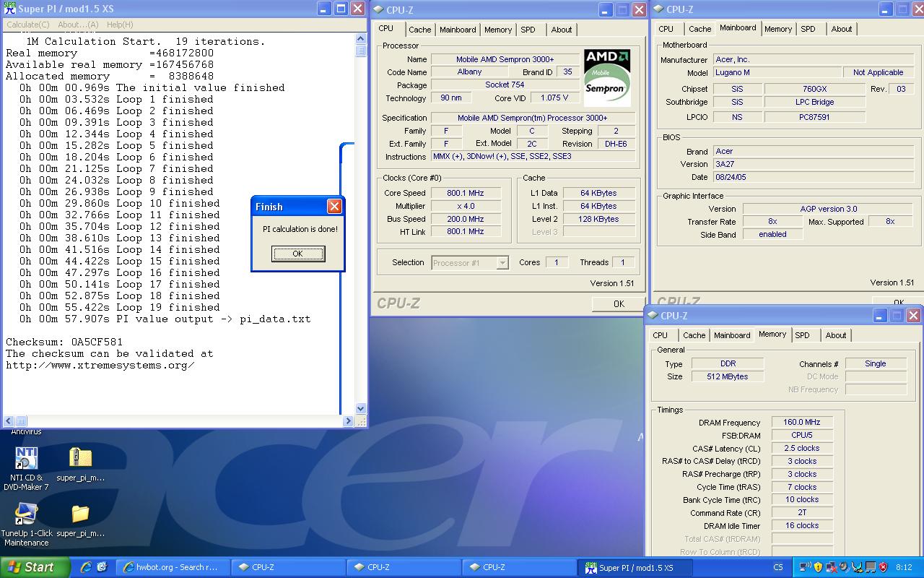Click the power plug tray icon
The height and width of the screenshot is (578, 924).
click(857, 567)
